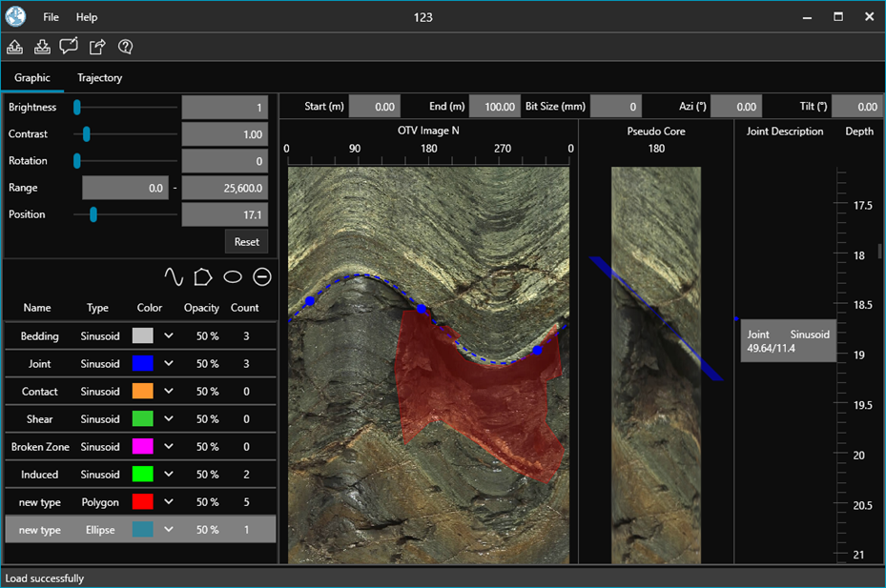Select the Sinusoid drawing tool
This screenshot has height=588, width=886.
pos(173,276)
